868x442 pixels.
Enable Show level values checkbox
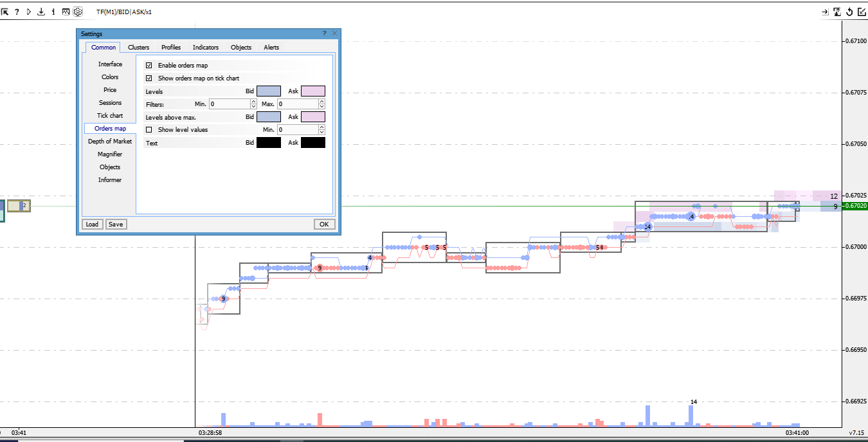tap(149, 129)
